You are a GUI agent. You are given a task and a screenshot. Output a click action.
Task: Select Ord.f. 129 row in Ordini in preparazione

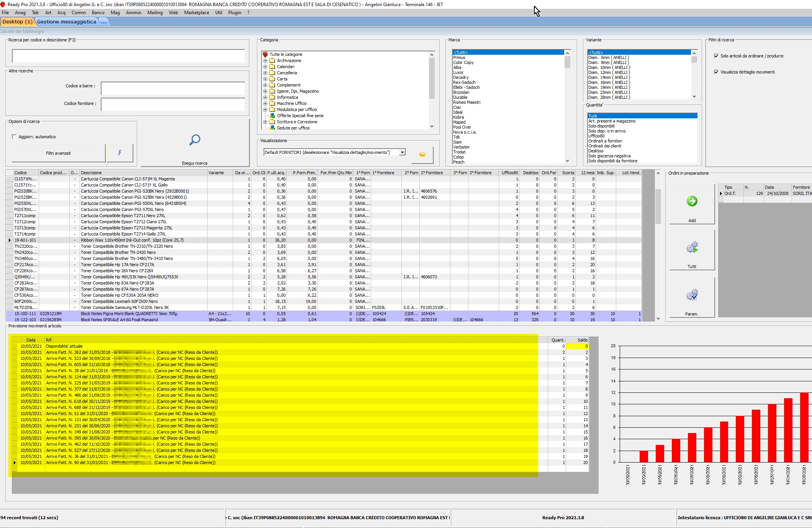click(765, 193)
